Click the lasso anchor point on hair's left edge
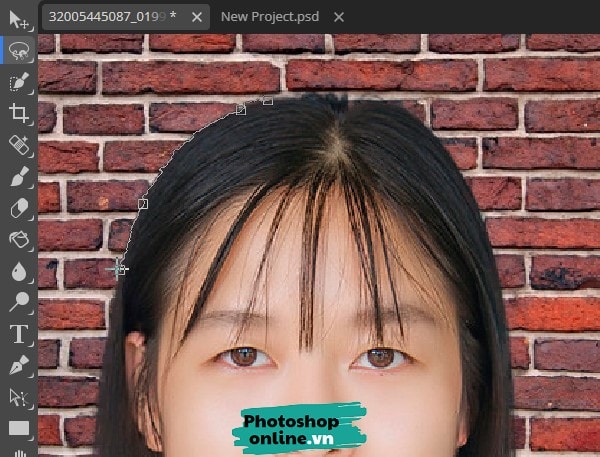The image size is (600, 457). click(142, 204)
